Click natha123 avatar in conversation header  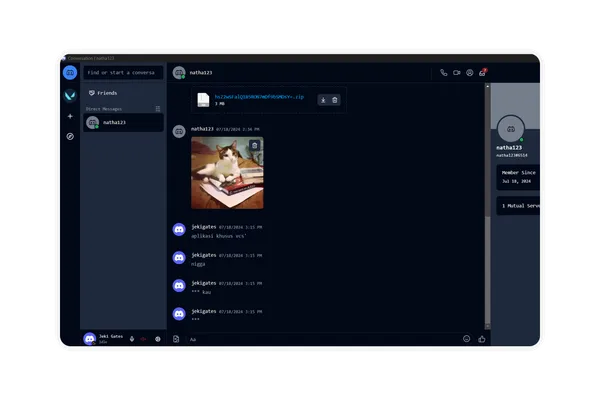coord(179,72)
